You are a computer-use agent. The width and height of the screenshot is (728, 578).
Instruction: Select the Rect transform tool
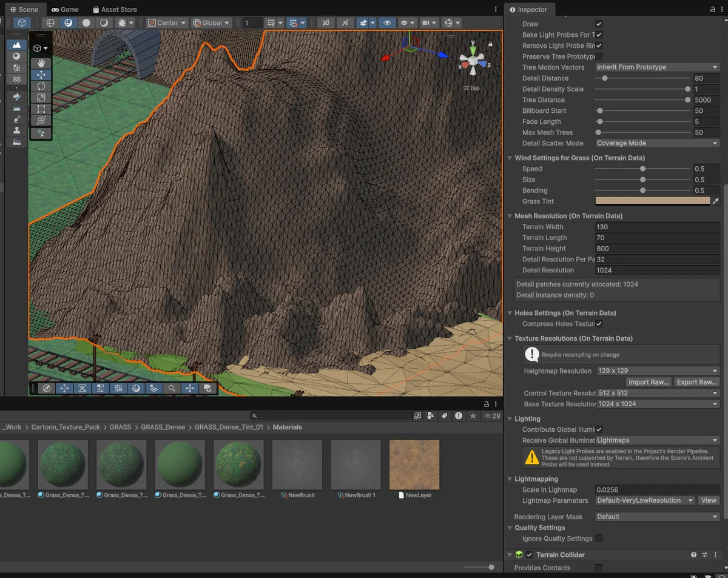[x=41, y=109]
